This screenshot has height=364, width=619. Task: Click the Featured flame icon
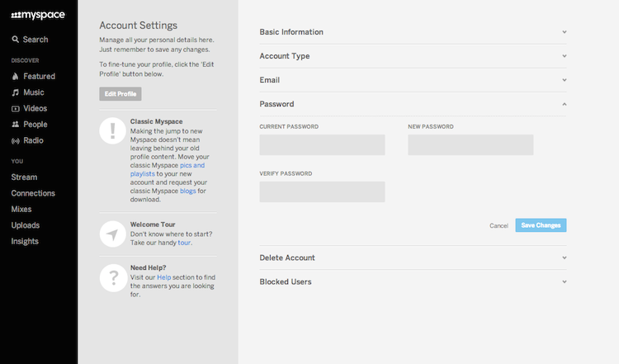click(x=15, y=76)
